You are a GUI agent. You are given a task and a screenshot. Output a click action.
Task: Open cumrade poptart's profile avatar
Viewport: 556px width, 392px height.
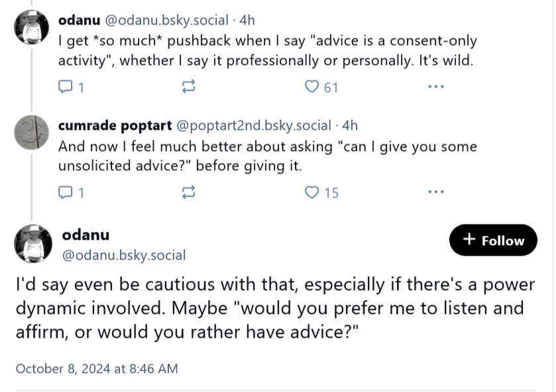pos(31,132)
